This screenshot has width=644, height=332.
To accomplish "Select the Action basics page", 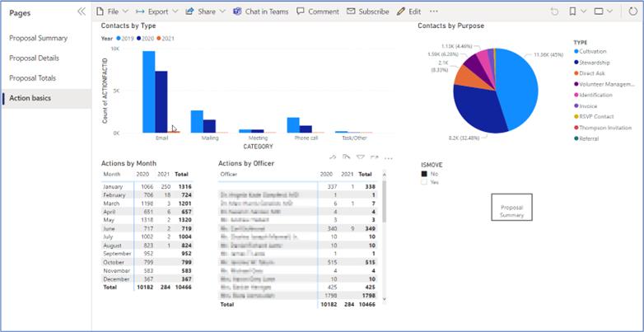I will coord(46,98).
